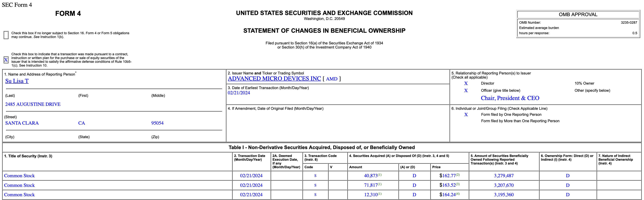Open footnote (1) beside the 71,817 amount
644x200 pixels.
(379, 184)
